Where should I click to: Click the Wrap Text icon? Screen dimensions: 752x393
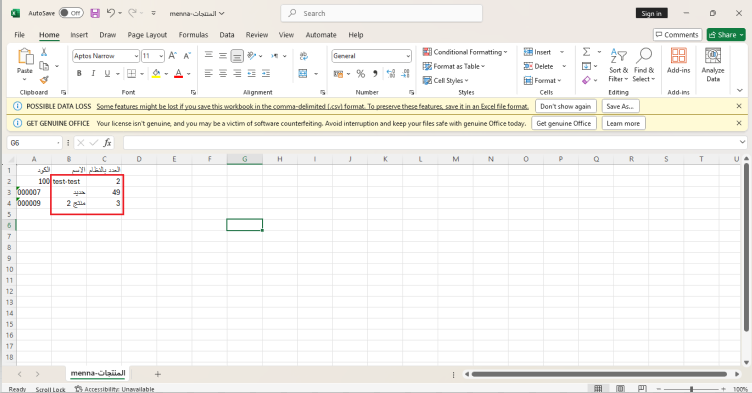(x=304, y=56)
